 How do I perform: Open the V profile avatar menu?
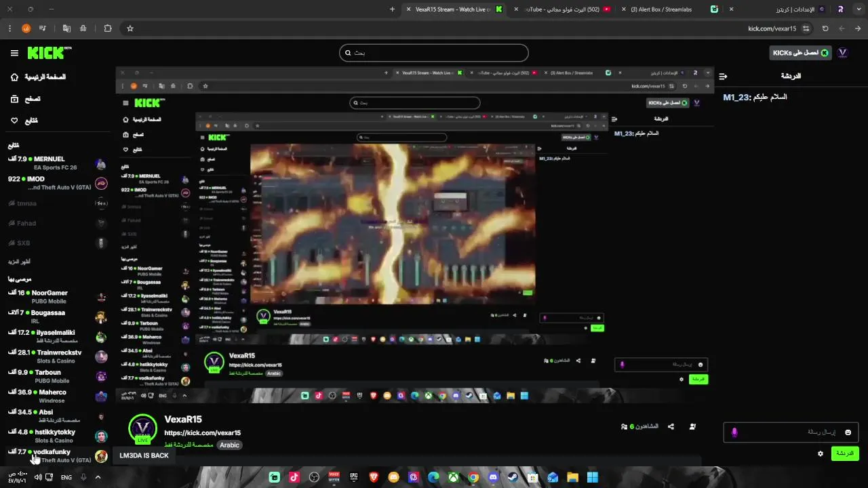[x=843, y=53]
